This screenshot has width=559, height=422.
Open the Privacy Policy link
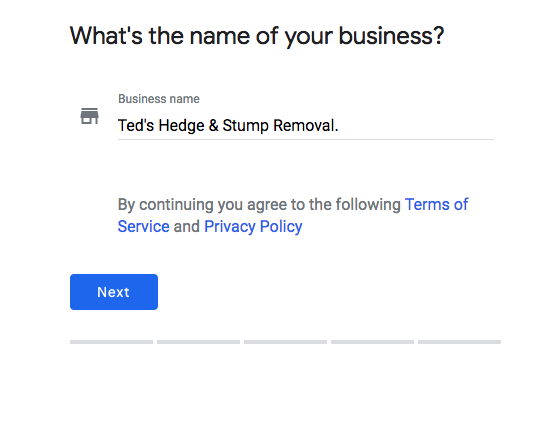point(253,227)
